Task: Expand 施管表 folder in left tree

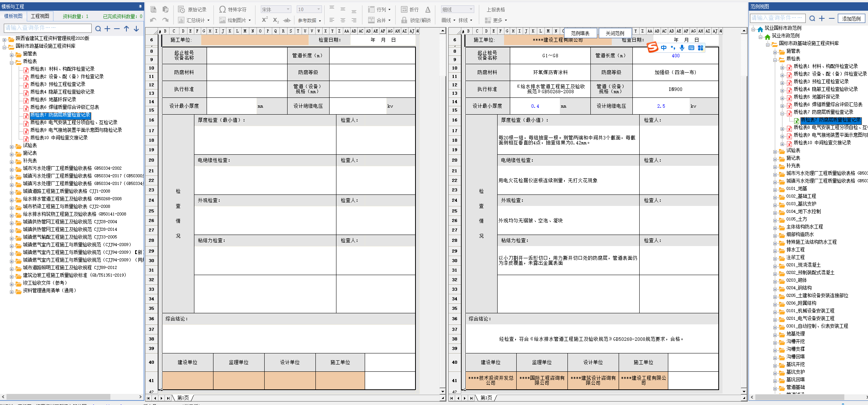Action: coord(12,55)
